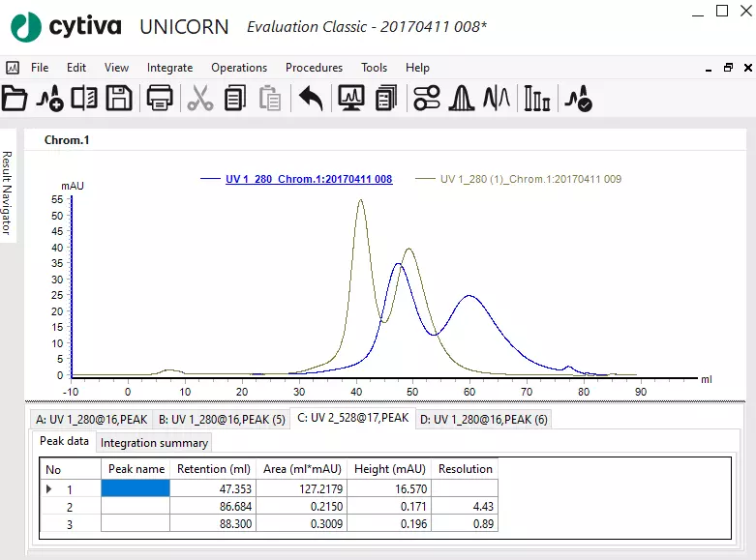Expand the Result Navigator side panel
This screenshot has height=560, width=756.
7,192
